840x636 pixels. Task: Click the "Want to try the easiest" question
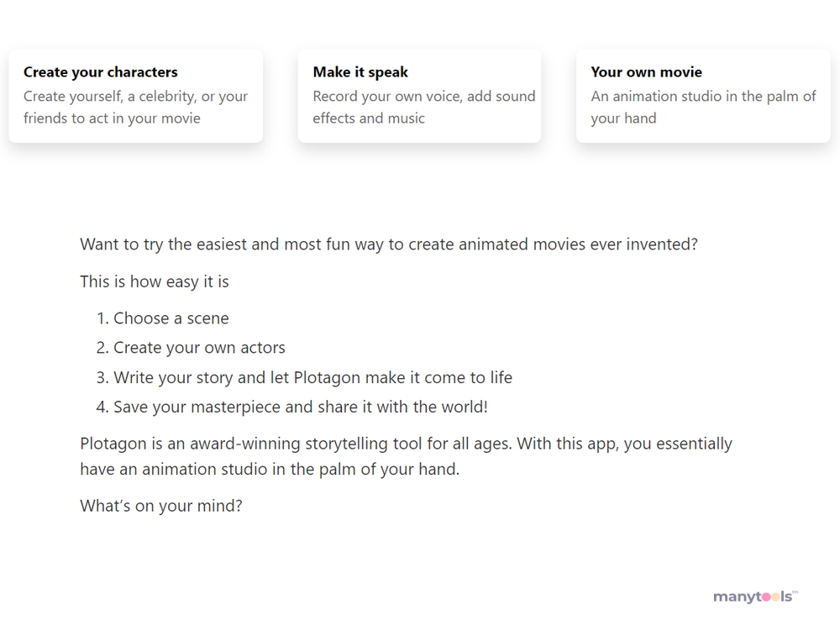389,244
